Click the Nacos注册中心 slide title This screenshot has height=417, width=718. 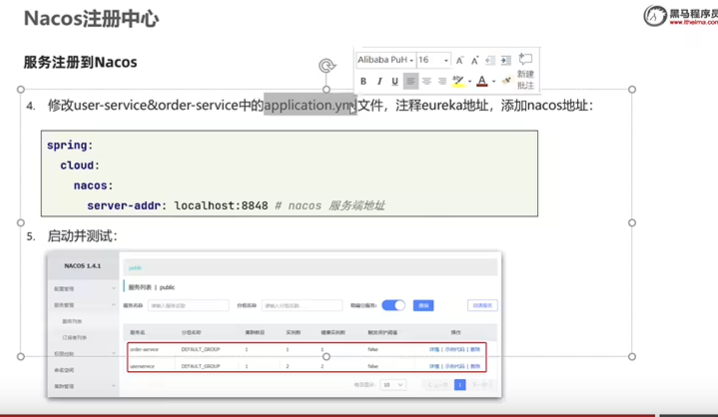(x=92, y=19)
